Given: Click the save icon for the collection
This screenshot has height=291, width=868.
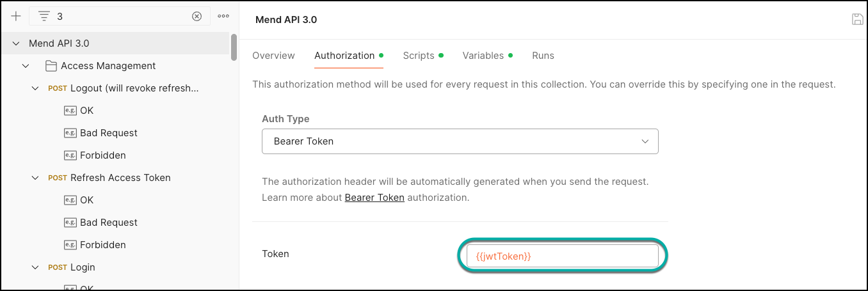Looking at the screenshot, I should [857, 19].
